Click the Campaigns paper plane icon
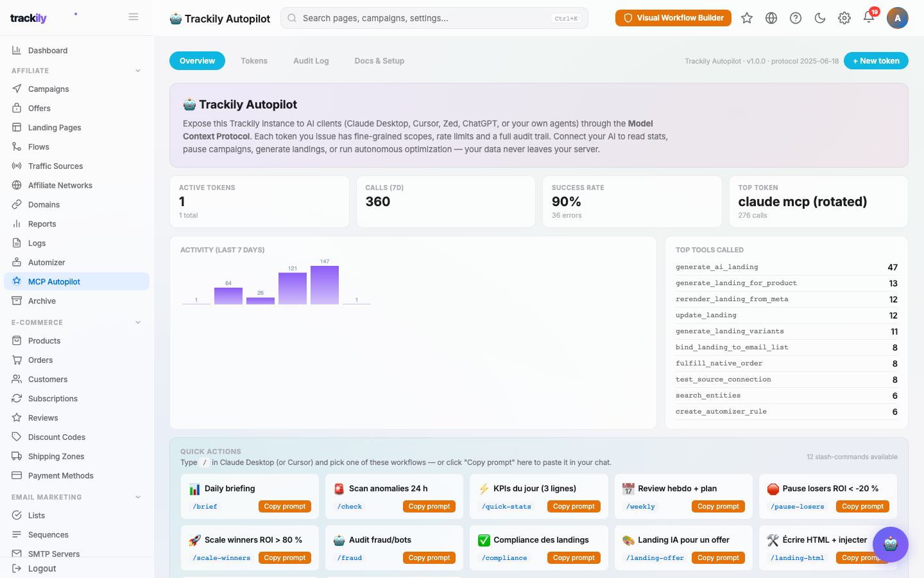 click(x=17, y=89)
